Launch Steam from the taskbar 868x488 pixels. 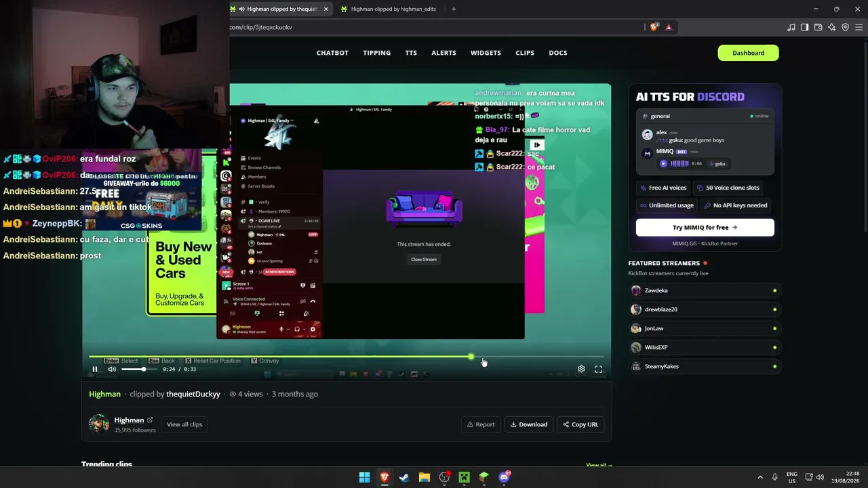coord(404,477)
